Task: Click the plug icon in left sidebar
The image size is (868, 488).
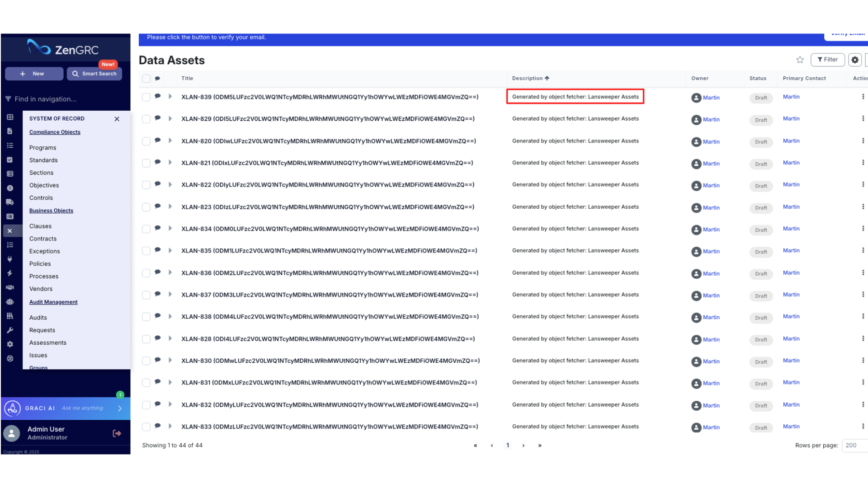Action: click(x=10, y=259)
